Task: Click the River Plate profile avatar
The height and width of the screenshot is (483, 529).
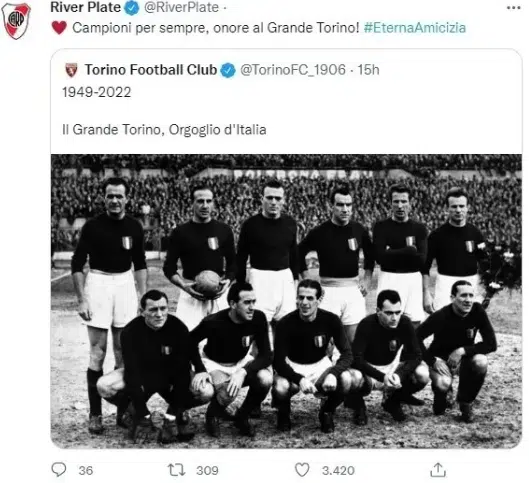Action: (16, 21)
